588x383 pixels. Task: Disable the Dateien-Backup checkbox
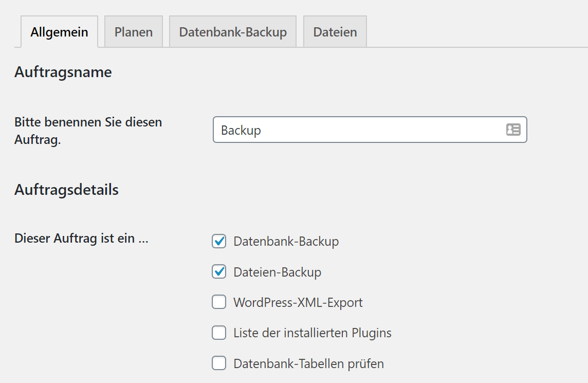click(218, 271)
